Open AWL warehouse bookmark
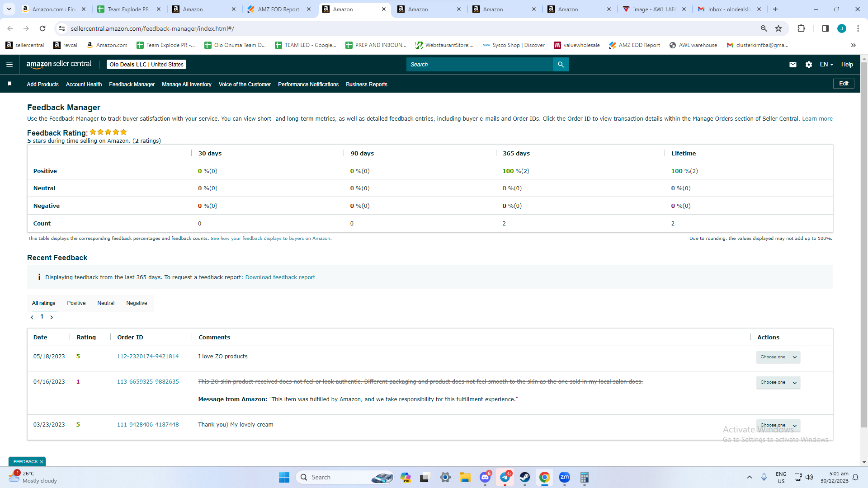The image size is (868, 488). [x=693, y=45]
